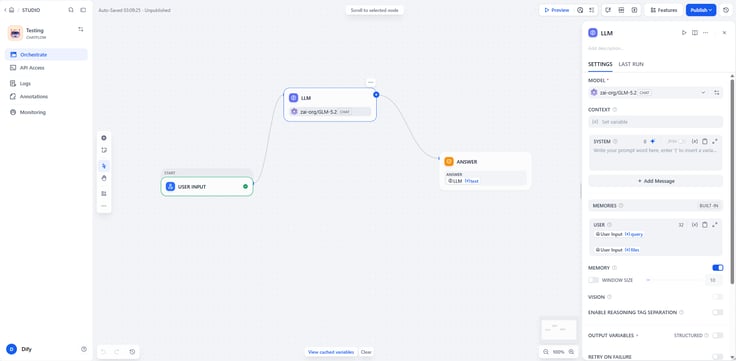736x361 pixels.
Task: Open the version history clock icon
Action: [726, 10]
